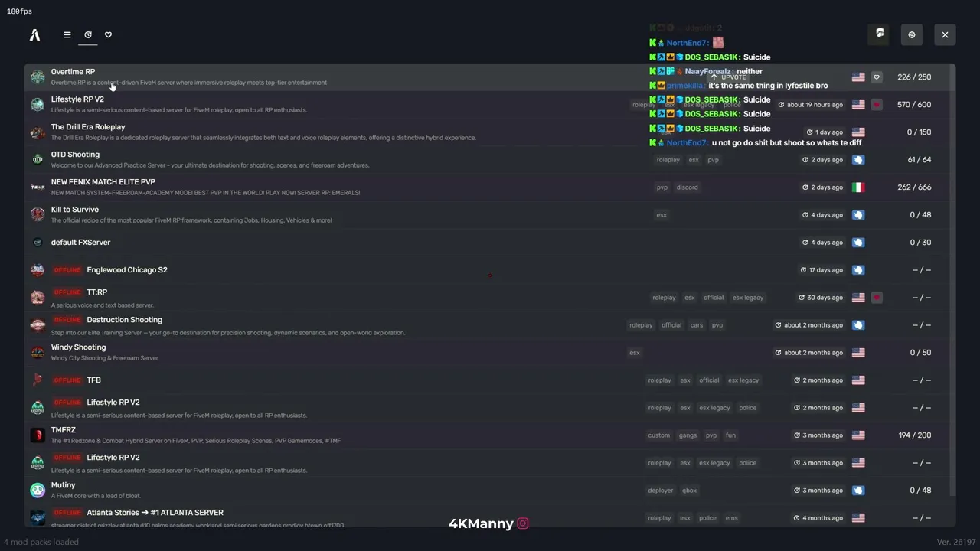Click the 1 day ago badge
Screen dimensions: 980x551
[x=825, y=132]
